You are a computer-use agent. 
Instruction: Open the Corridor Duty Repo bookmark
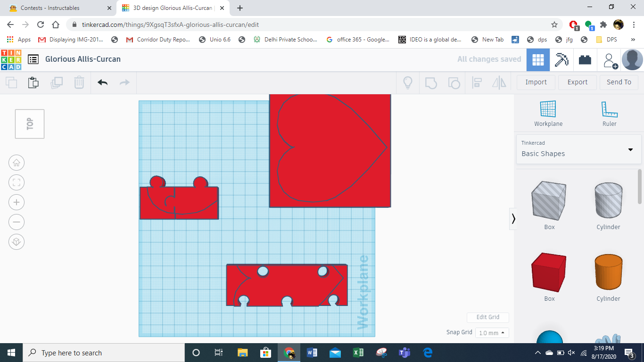tap(158, 40)
